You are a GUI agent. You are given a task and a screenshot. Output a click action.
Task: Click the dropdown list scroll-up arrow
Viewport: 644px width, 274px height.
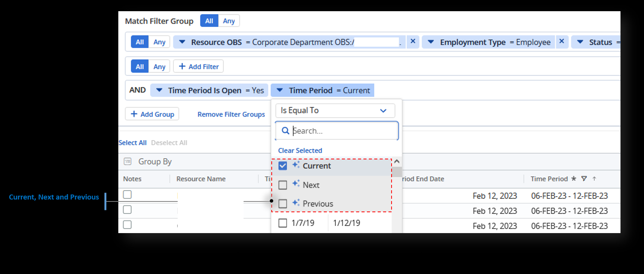397,161
